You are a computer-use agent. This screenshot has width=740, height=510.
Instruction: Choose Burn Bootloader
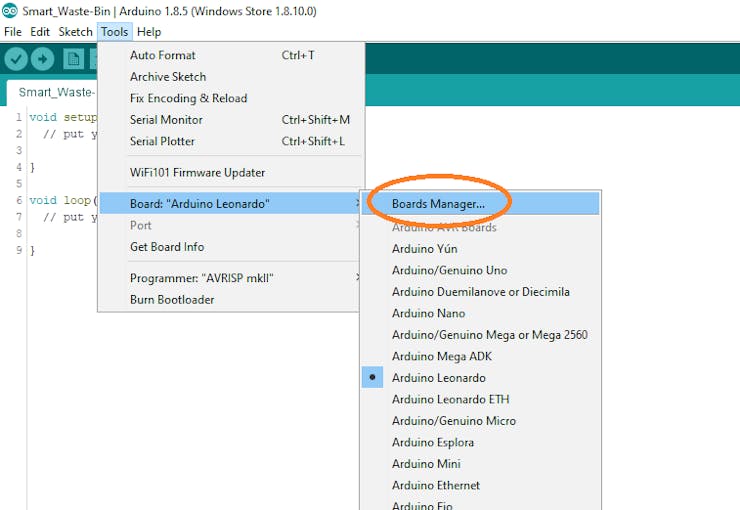point(231,300)
